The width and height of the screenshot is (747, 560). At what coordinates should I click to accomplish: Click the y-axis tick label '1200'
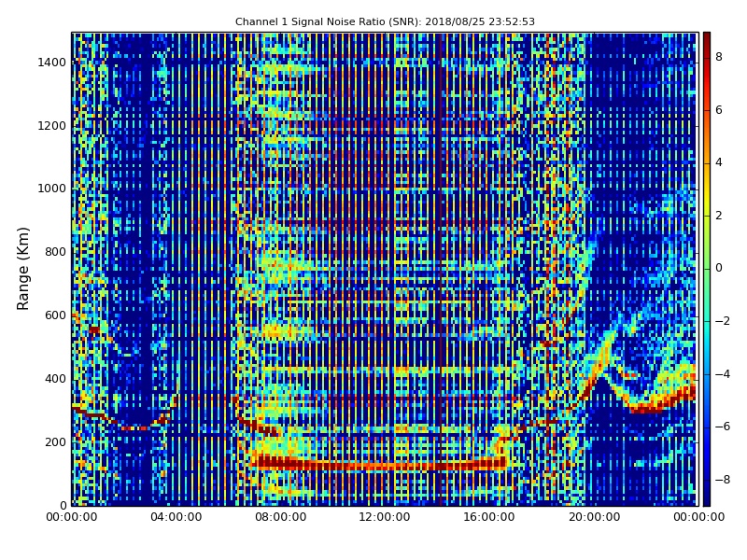pyautogui.click(x=52, y=126)
